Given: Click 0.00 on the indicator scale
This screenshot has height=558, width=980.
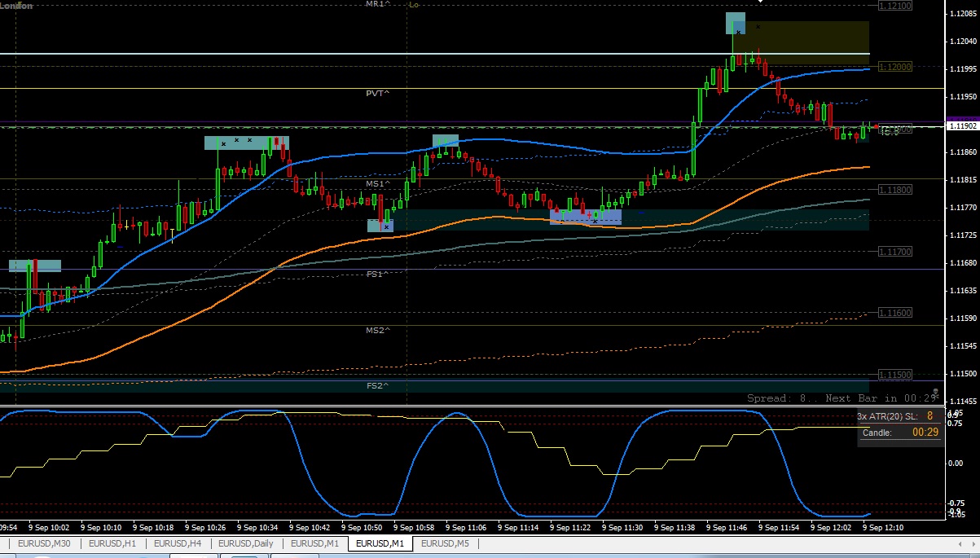Looking at the screenshot, I should coord(957,464).
